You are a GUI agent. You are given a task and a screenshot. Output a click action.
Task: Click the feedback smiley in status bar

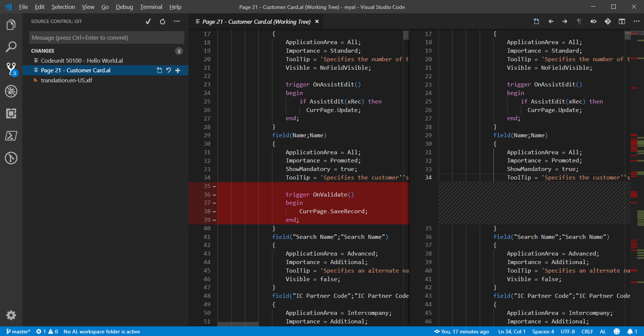tap(617, 332)
